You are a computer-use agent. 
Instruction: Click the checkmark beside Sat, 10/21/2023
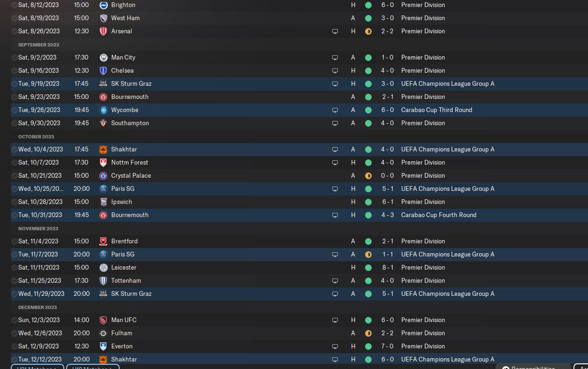[x=15, y=176]
